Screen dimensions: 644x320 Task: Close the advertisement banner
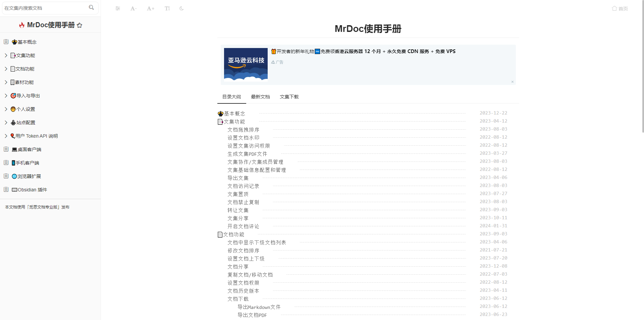tap(513, 82)
